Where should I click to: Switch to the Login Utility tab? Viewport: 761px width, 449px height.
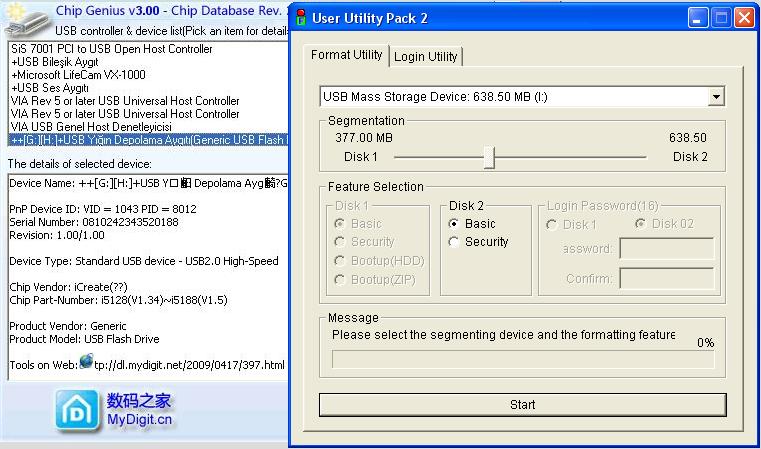pyautogui.click(x=426, y=57)
